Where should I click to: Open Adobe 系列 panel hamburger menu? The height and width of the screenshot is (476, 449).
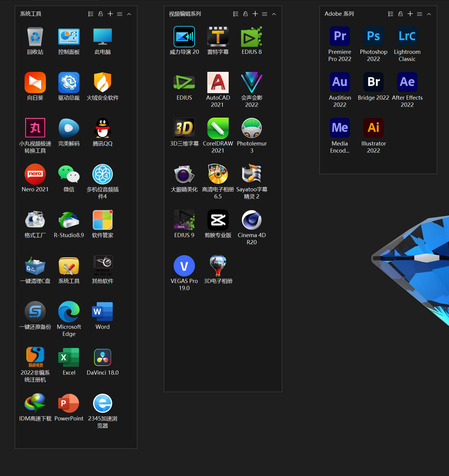click(419, 14)
